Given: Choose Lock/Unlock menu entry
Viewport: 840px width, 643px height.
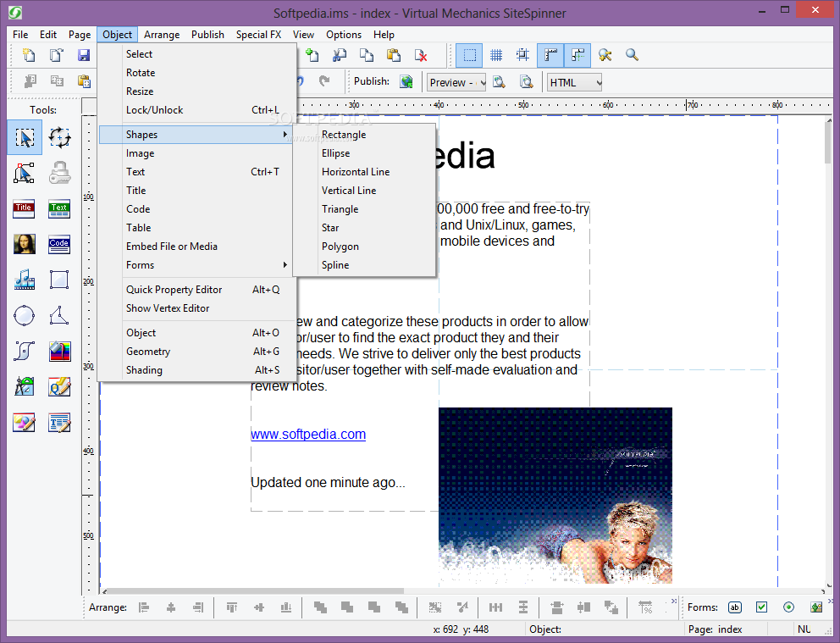Looking at the screenshot, I should pyautogui.click(x=196, y=110).
